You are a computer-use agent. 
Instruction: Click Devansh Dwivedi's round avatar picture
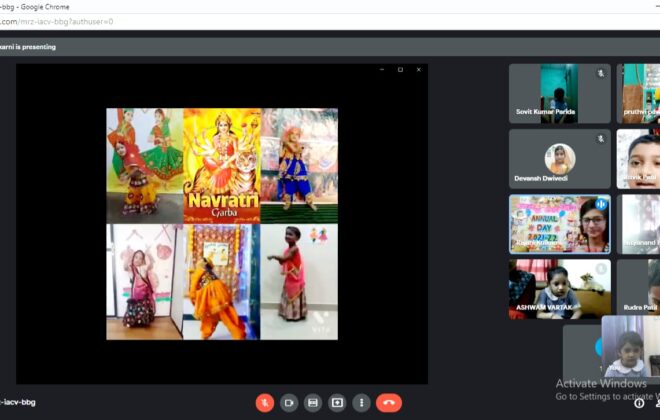point(559,159)
